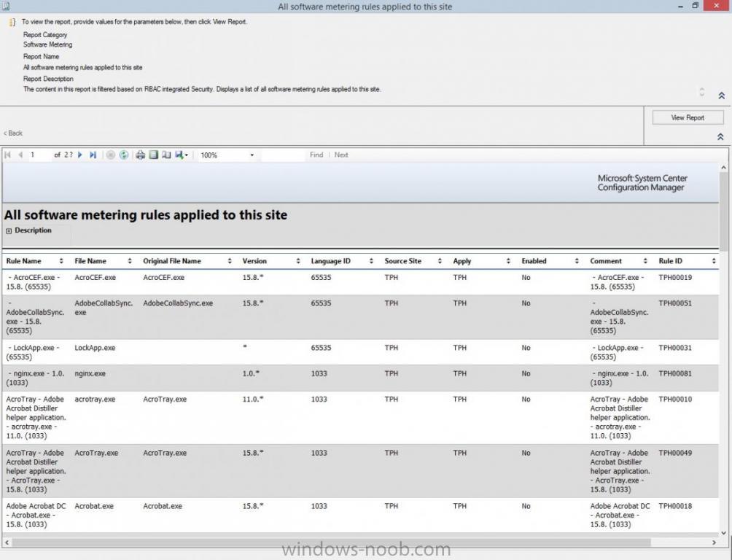The width and height of the screenshot is (732, 560).
Task: Click the Microsoft System Center Configuration Manager logo
Action: click(642, 182)
